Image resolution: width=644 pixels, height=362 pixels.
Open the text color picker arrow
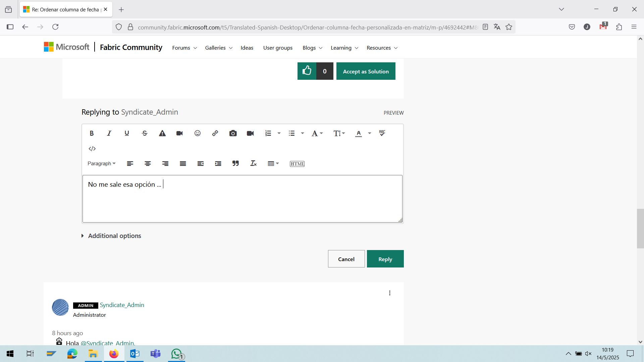click(370, 133)
